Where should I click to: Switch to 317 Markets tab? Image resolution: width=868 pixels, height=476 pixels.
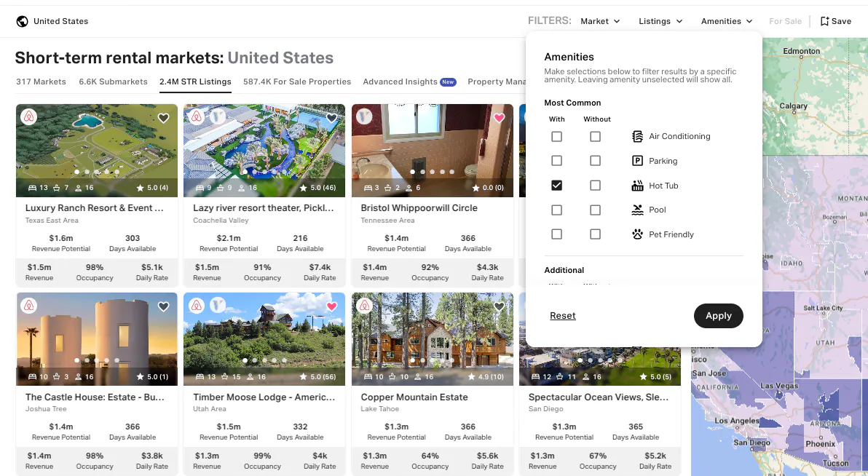point(41,82)
